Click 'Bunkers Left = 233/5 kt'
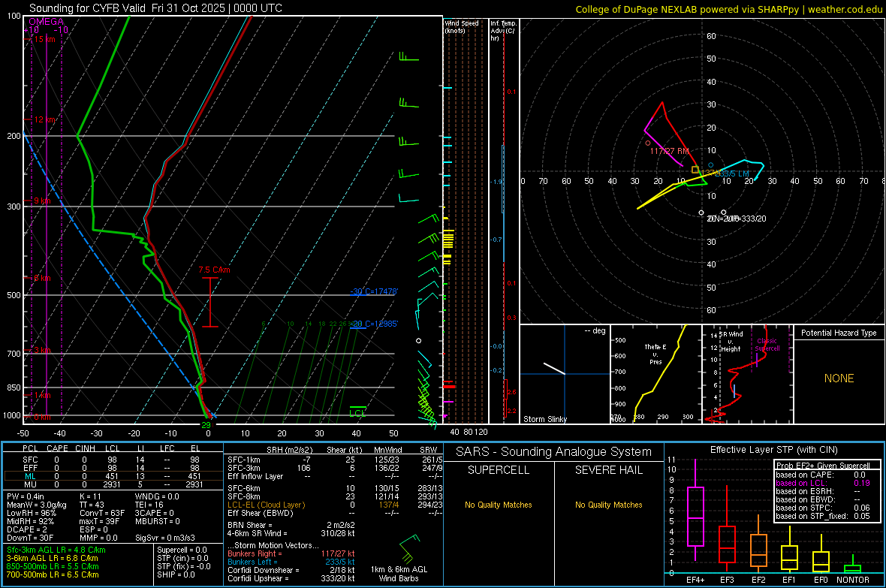Image resolution: width=886 pixels, height=588 pixels. (x=291, y=562)
